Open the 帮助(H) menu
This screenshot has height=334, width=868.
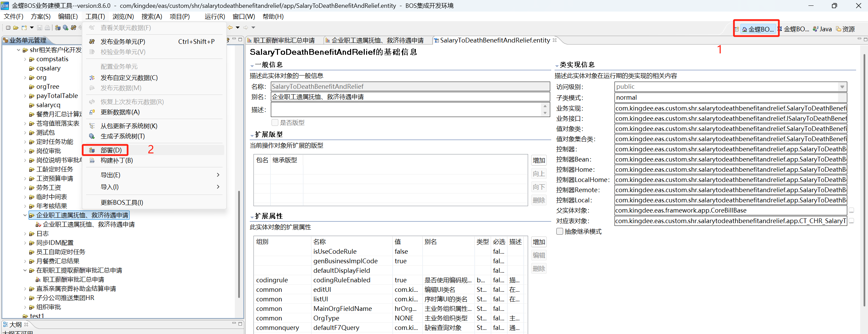pos(273,16)
